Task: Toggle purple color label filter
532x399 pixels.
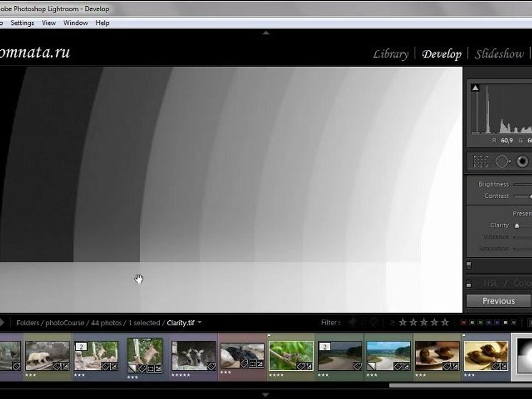Action: click(497, 323)
